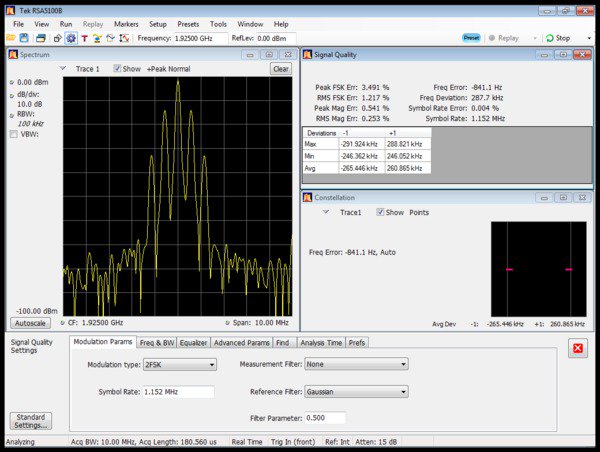Image resolution: width=600 pixels, height=452 pixels.
Task: Toggle Show checkbox in Constellation panel
Action: [x=380, y=212]
